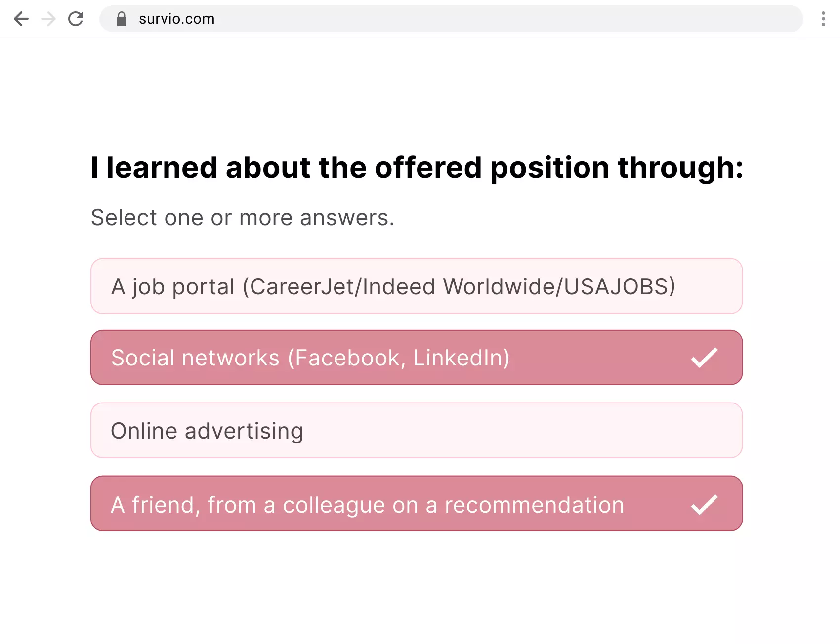Click the padlock security icon
Viewport: 840px width, 644px height.
120,19
